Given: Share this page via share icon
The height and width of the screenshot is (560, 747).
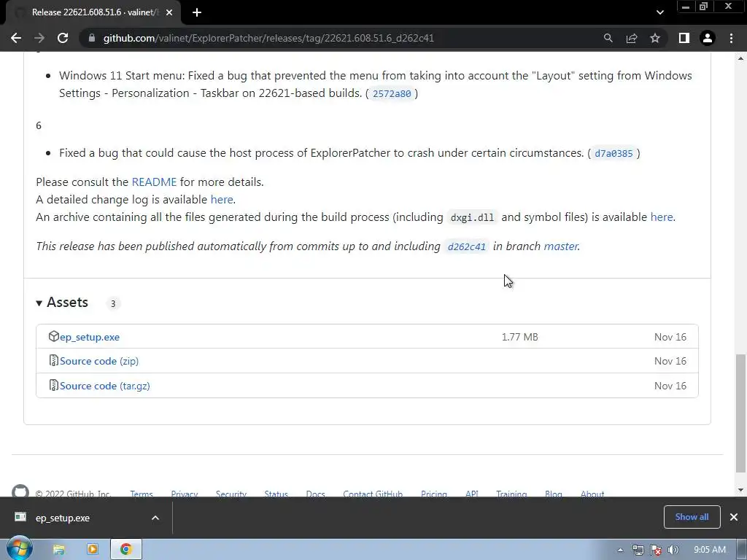Looking at the screenshot, I should click(x=632, y=38).
